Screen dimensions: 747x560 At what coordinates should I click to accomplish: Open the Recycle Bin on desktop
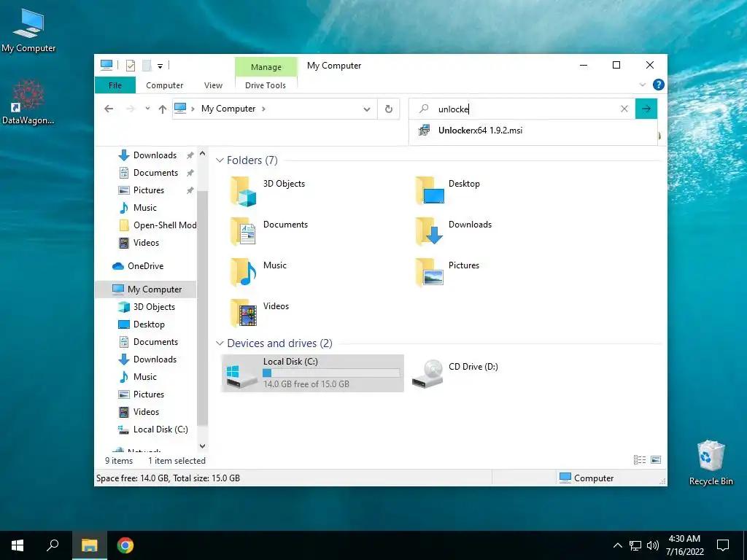click(x=711, y=462)
